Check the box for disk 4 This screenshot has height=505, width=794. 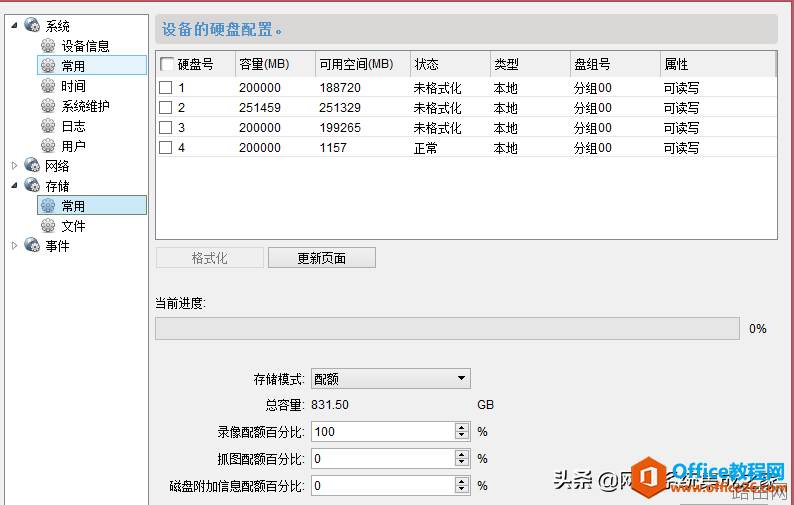[166, 147]
